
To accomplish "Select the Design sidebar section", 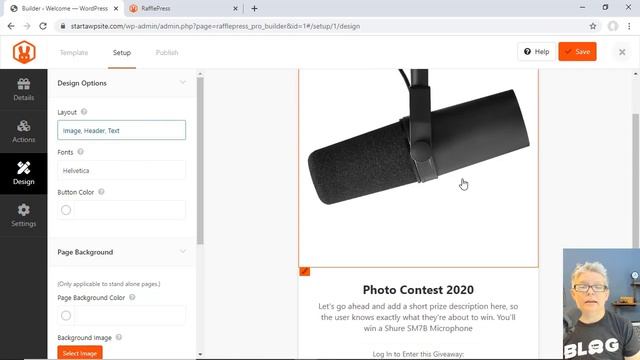I will (x=24, y=173).
